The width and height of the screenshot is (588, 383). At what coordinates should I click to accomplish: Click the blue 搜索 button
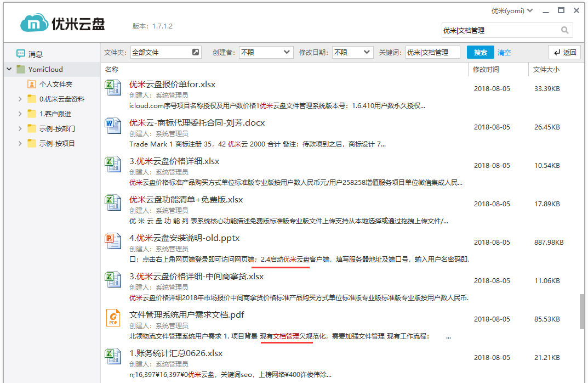click(480, 53)
